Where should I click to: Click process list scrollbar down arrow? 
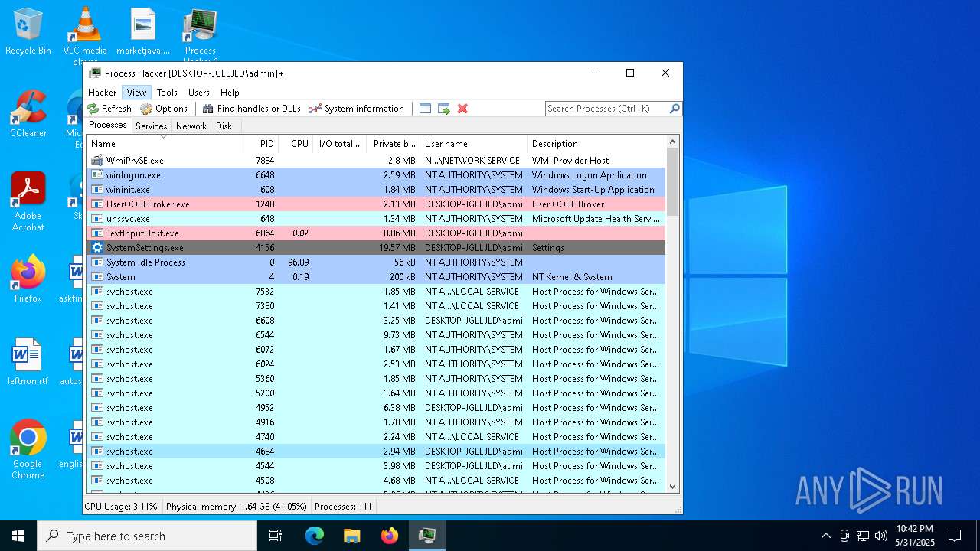tap(673, 486)
